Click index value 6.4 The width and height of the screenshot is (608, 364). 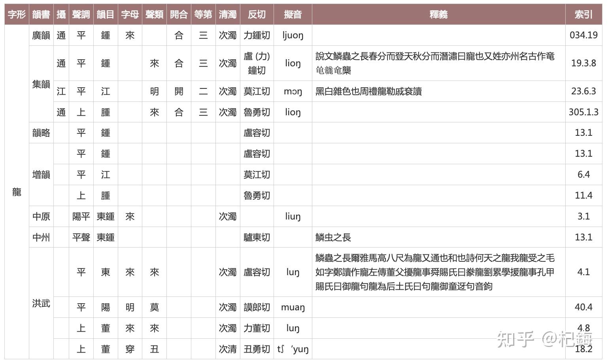(583, 174)
